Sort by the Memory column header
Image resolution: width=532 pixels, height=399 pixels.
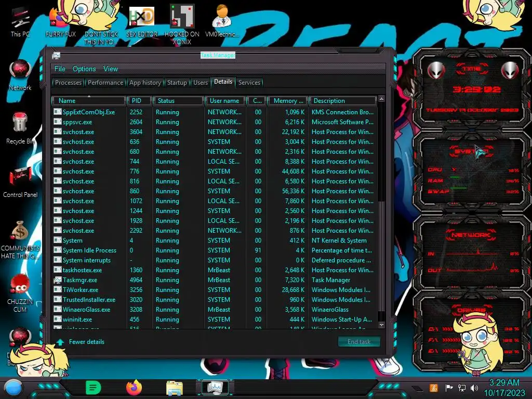[287, 101]
